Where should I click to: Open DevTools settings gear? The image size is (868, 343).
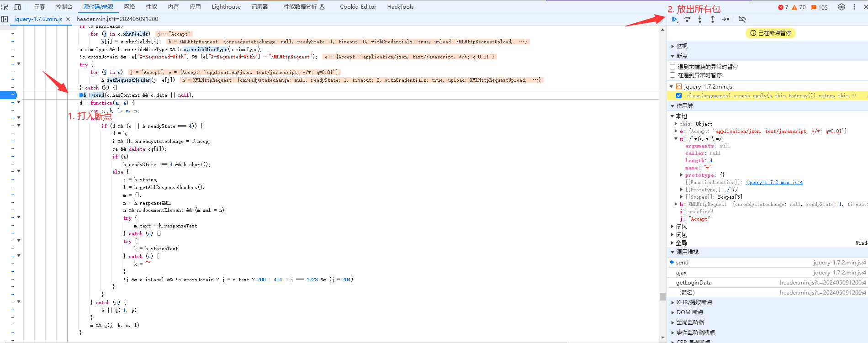pos(842,7)
